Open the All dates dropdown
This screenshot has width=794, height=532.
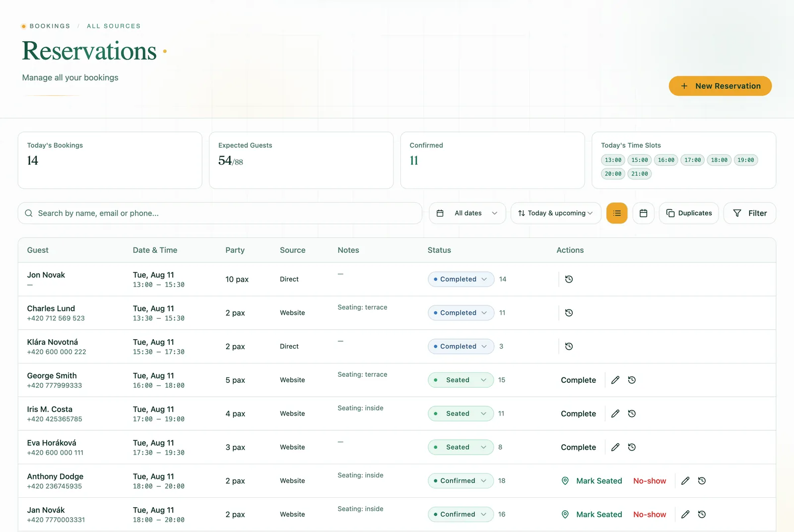click(x=467, y=213)
